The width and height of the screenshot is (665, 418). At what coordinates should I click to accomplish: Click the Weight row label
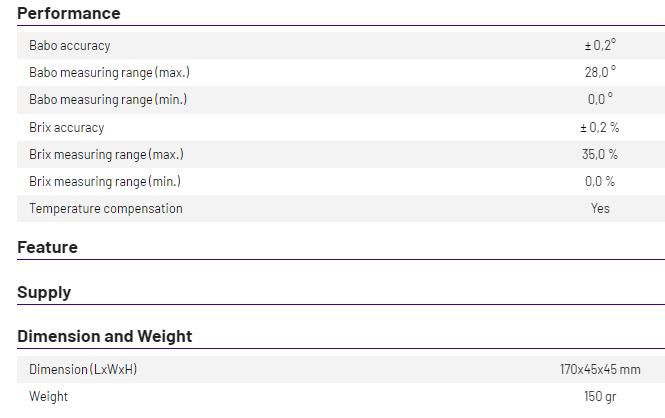pyautogui.click(x=49, y=397)
